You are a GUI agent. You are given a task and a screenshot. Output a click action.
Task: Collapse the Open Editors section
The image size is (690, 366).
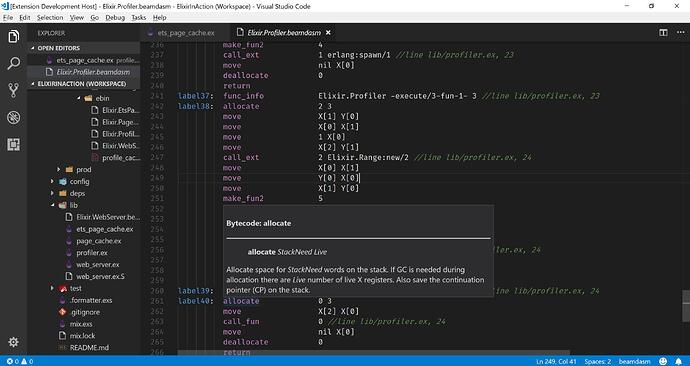tap(84, 48)
